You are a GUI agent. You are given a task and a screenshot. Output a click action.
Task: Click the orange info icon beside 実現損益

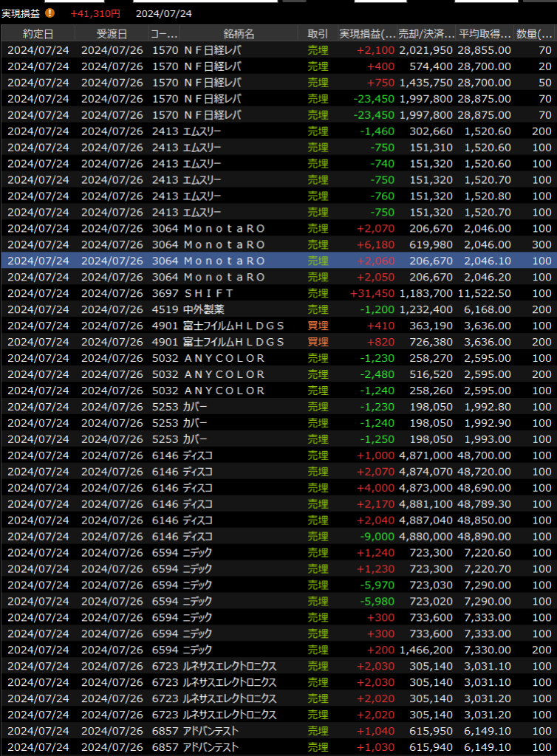tap(49, 13)
